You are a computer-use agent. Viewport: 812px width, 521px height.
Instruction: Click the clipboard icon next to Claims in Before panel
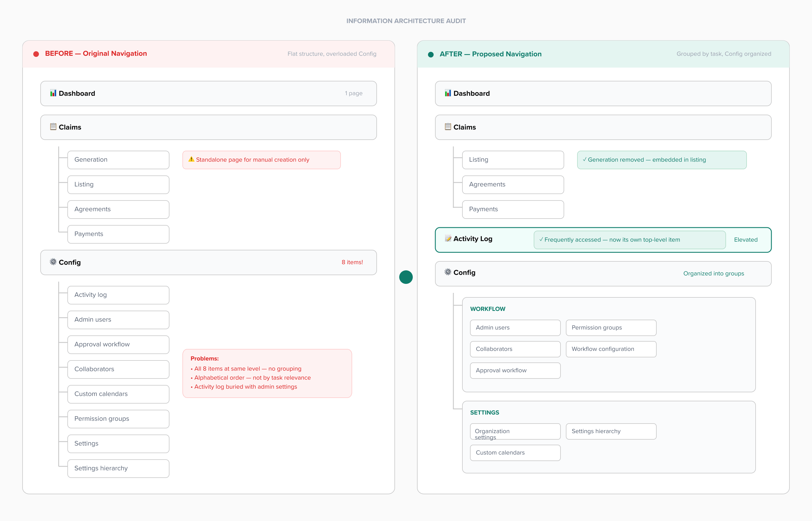[x=53, y=127]
